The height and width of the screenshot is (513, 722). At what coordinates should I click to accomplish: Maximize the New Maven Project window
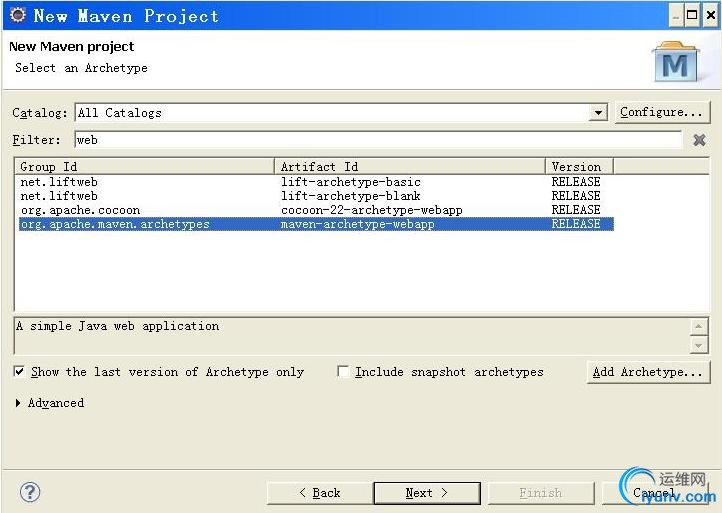pos(692,16)
